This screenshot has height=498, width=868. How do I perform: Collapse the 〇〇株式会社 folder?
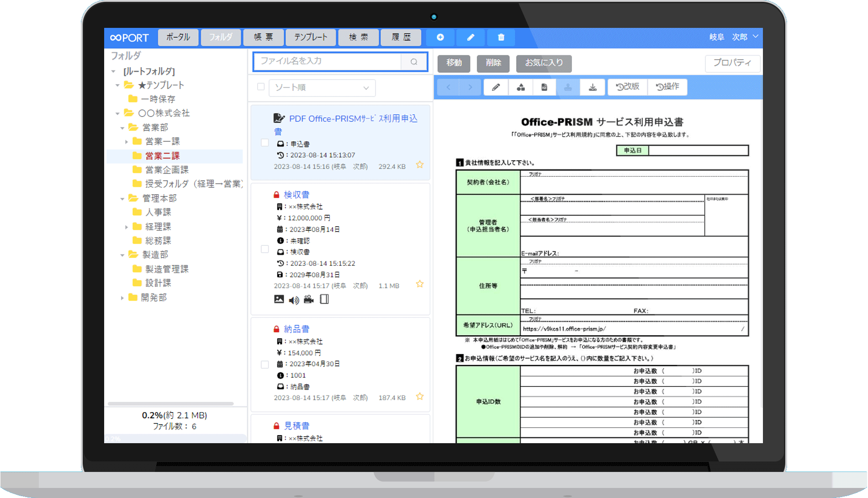click(118, 113)
